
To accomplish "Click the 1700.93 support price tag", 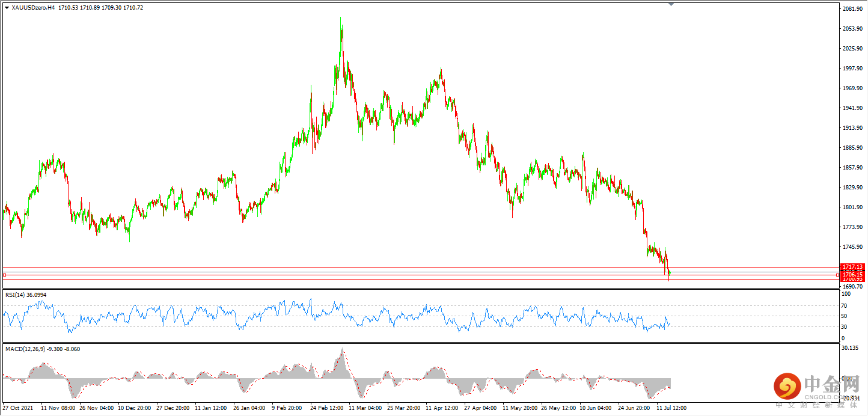I will coord(852,279).
